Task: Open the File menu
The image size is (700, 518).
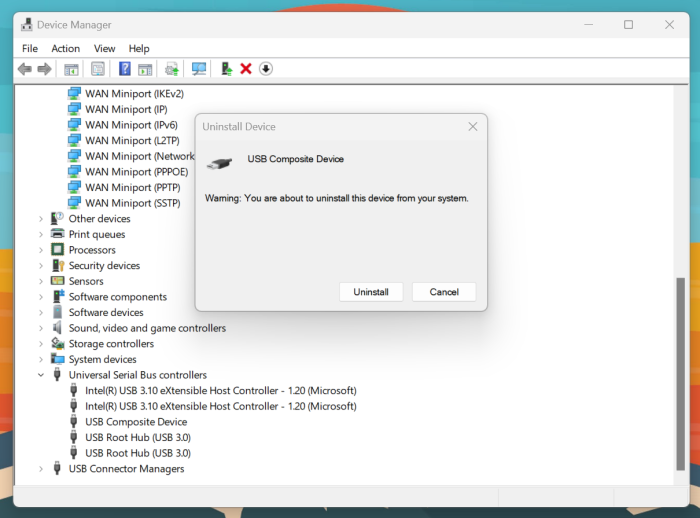Action: (30, 48)
